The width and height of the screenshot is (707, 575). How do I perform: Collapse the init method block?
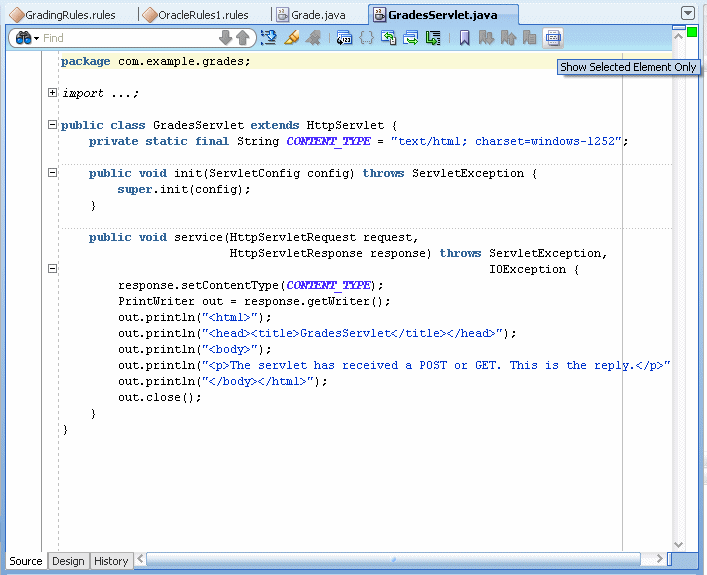click(52, 173)
